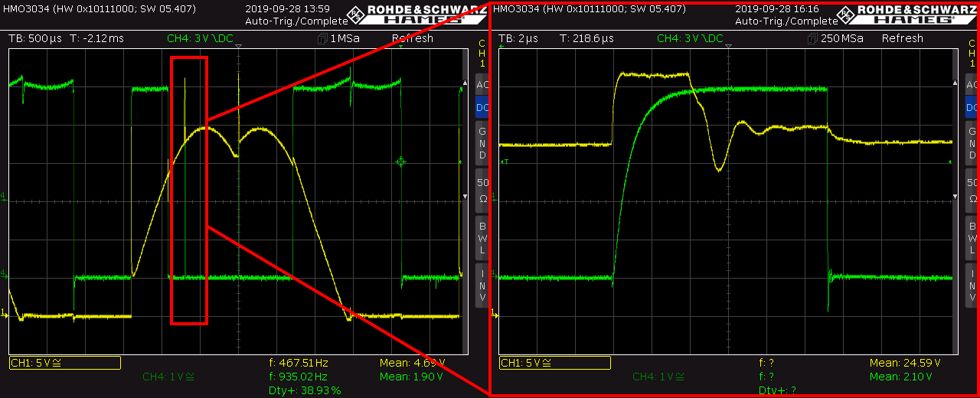Toggle INV invert option in left scope

(482, 285)
